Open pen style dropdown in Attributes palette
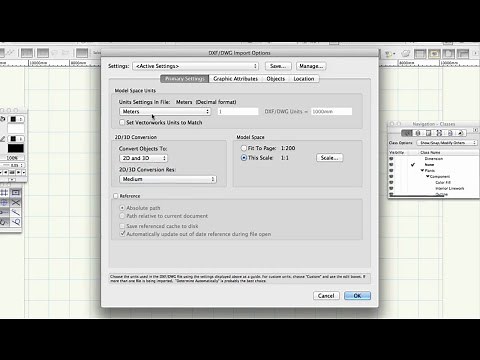Viewport: 480px width, 360px height. [x=16, y=139]
